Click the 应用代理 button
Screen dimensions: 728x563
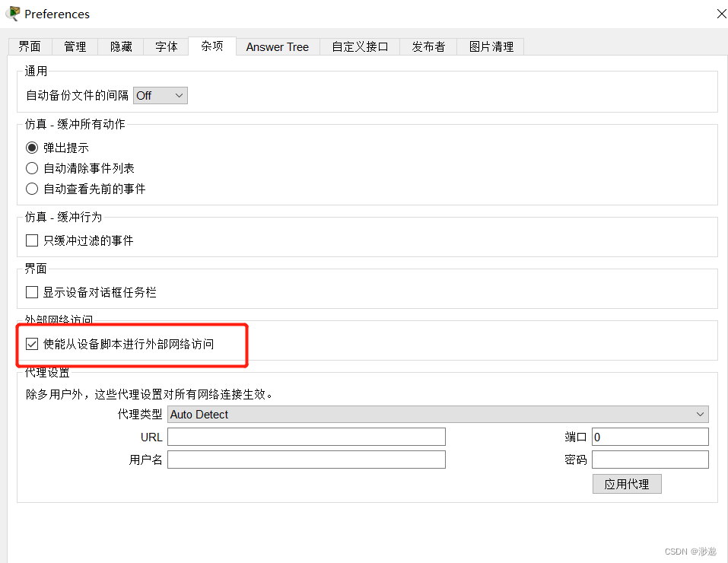tap(627, 484)
